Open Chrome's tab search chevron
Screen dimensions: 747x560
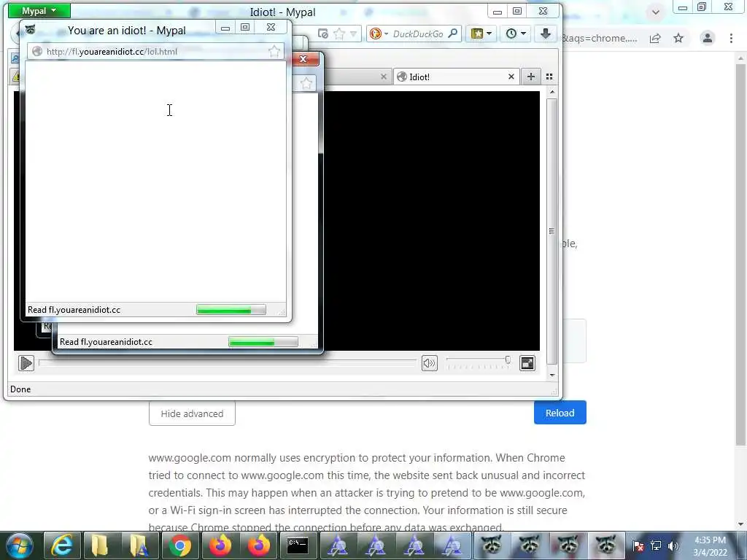tap(656, 12)
